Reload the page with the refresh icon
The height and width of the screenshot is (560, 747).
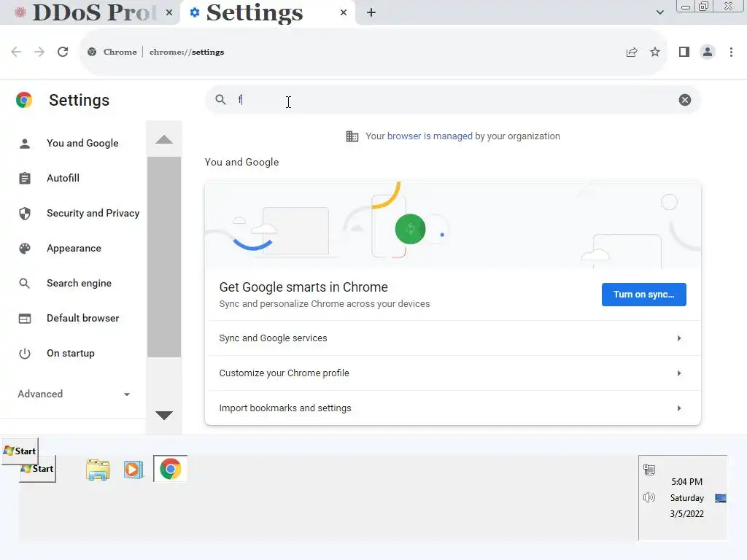pyautogui.click(x=63, y=52)
